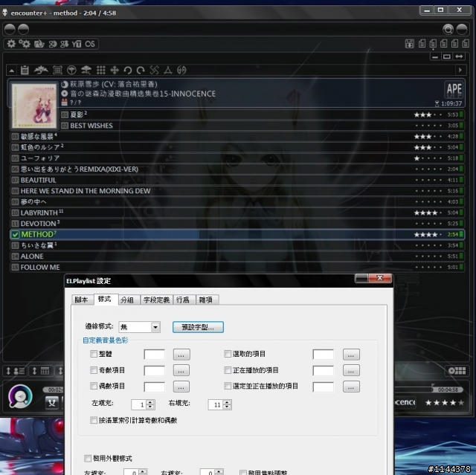Click the steering-wheel circle icon

click(x=71, y=70)
